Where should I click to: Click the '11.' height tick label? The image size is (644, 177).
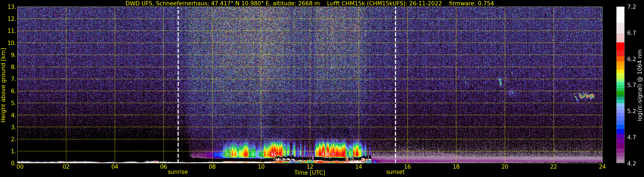pyautogui.click(x=12, y=31)
